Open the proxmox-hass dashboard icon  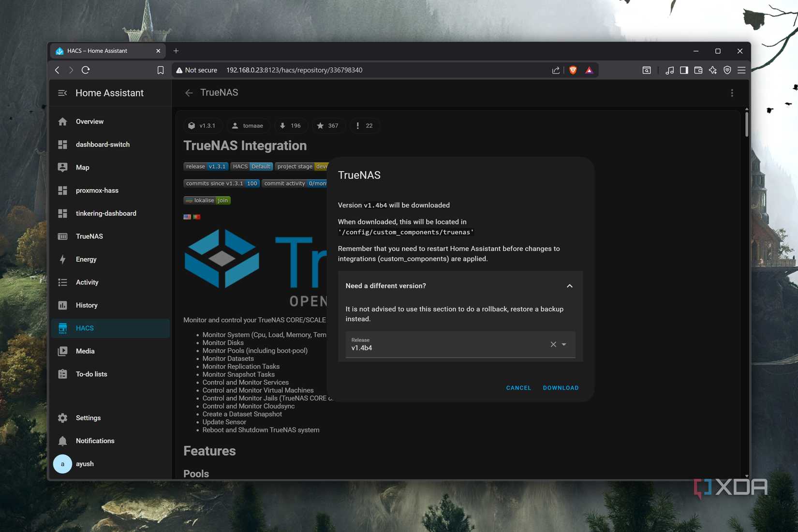tap(62, 191)
